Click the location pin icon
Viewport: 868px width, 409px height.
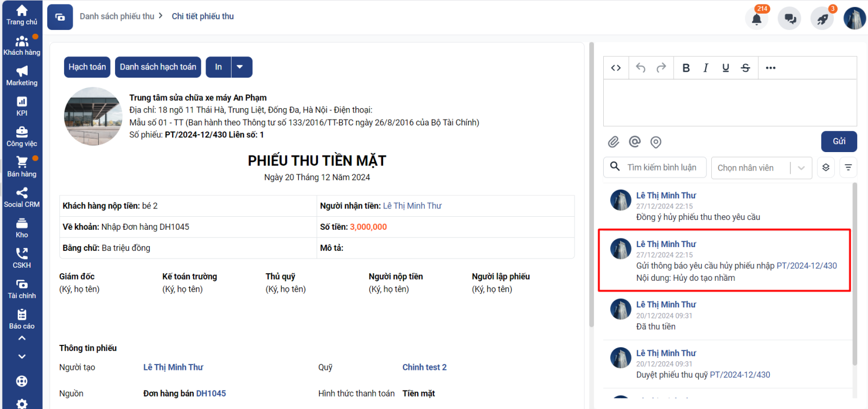coord(656,142)
